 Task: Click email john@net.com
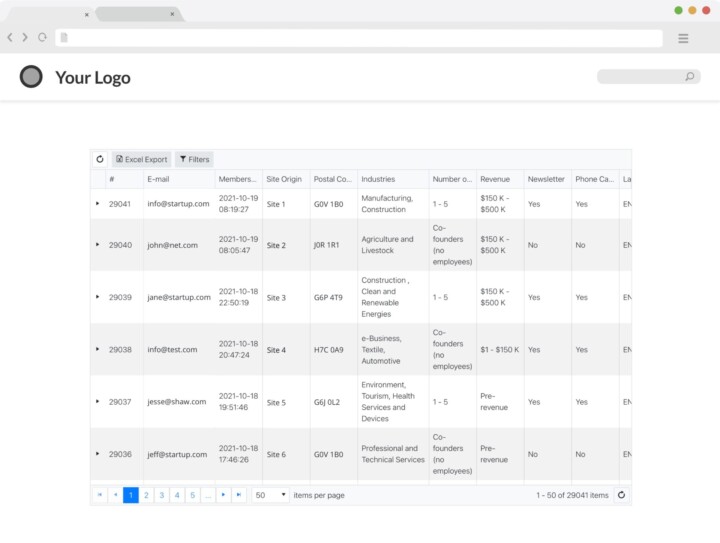pos(172,245)
